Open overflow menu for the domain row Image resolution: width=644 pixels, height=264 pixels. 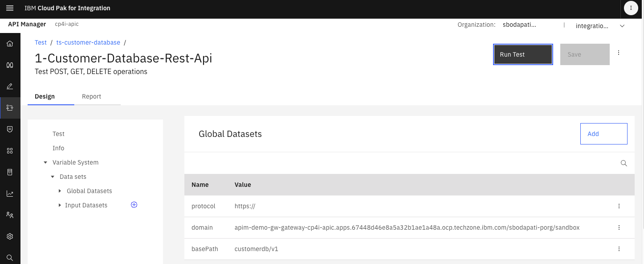tap(619, 227)
